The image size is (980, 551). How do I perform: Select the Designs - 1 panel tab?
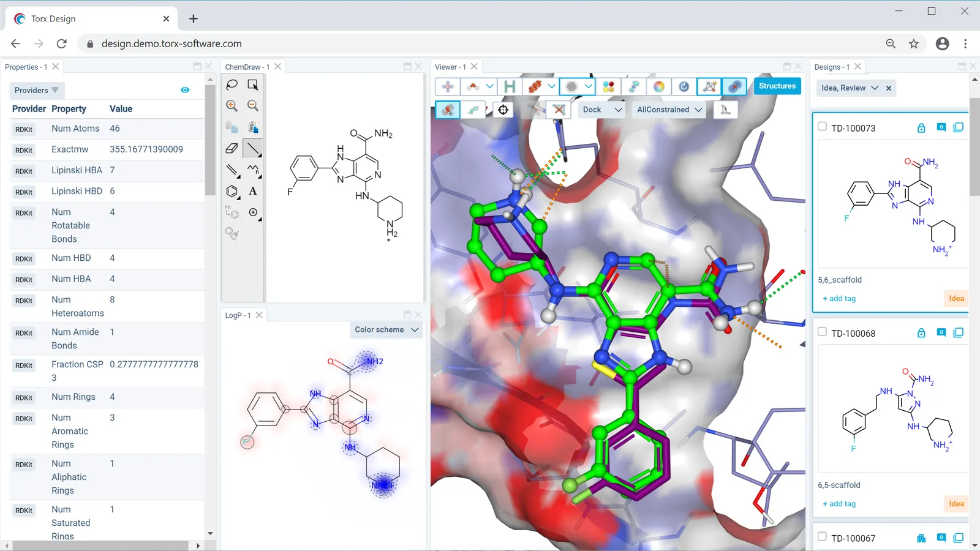(832, 67)
